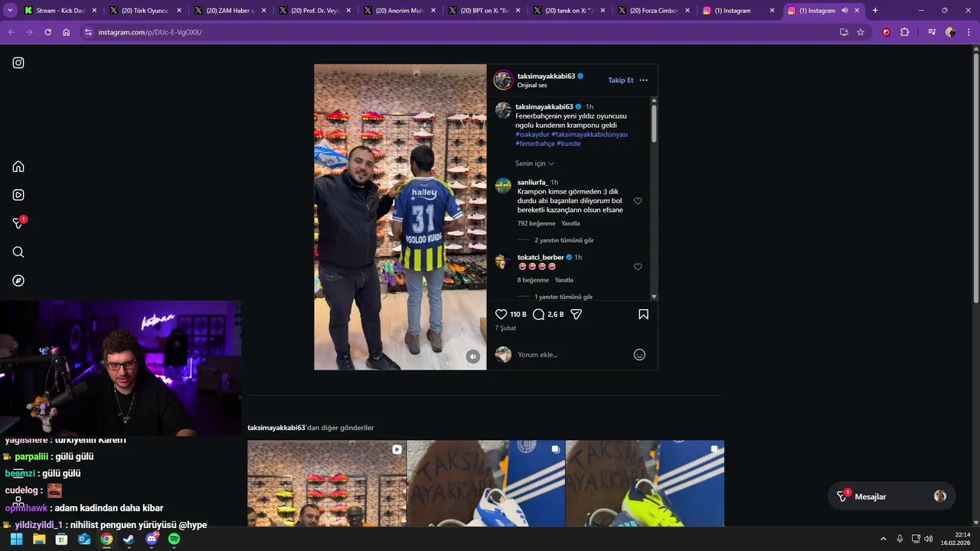Open tokatci_berber commenter profile
The height and width of the screenshot is (551, 980).
tap(541, 257)
